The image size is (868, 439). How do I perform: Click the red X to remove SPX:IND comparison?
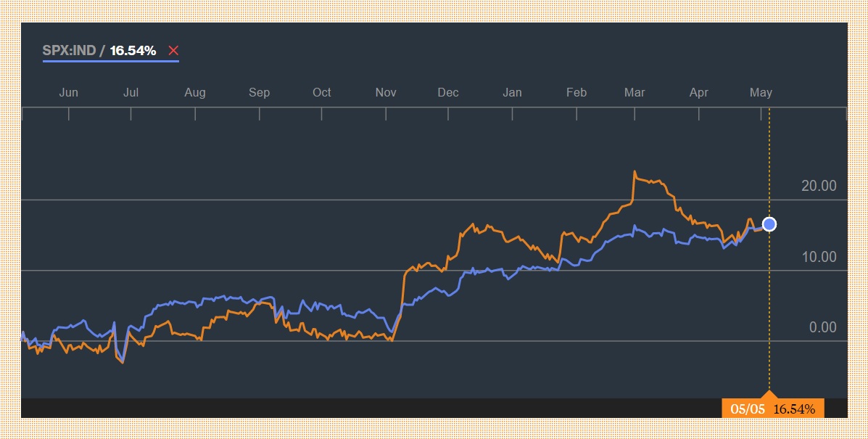173,50
